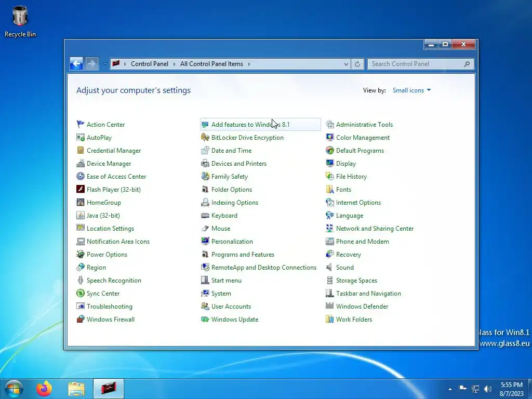This screenshot has width=532, height=399.
Task: Open the Internet Options link
Action: (358, 203)
